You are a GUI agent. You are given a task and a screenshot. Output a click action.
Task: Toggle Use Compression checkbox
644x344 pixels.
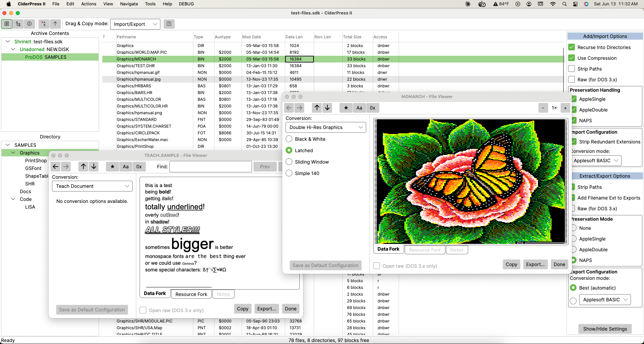point(572,58)
